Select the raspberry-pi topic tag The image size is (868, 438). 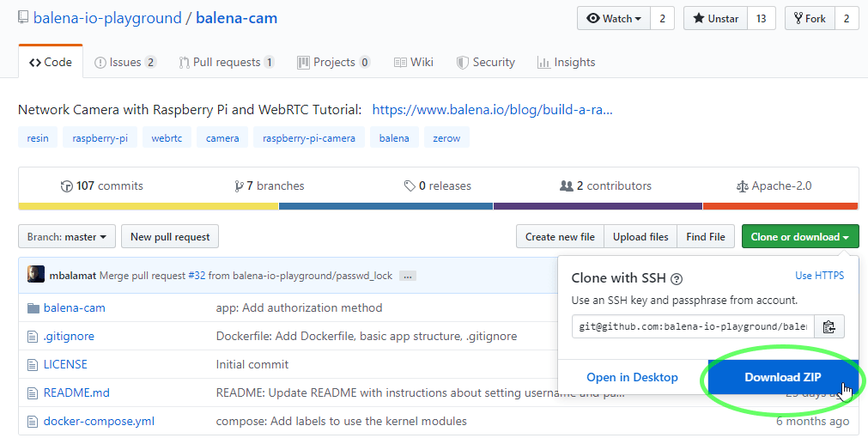[100, 137]
